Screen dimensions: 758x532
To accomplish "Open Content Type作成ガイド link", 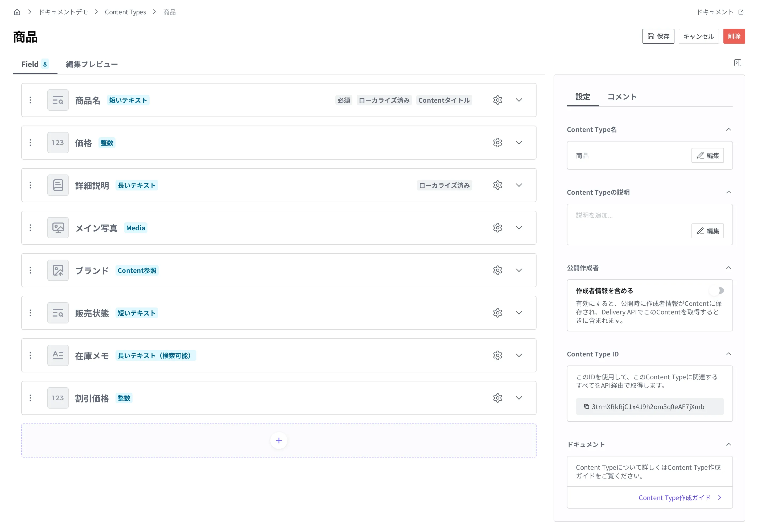I will [x=680, y=498].
